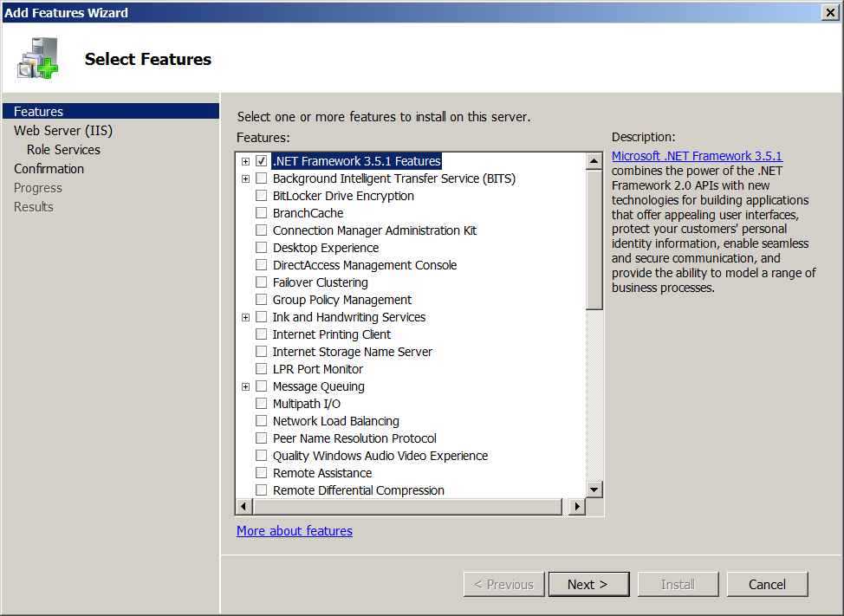Open the More about features link

coord(295,530)
